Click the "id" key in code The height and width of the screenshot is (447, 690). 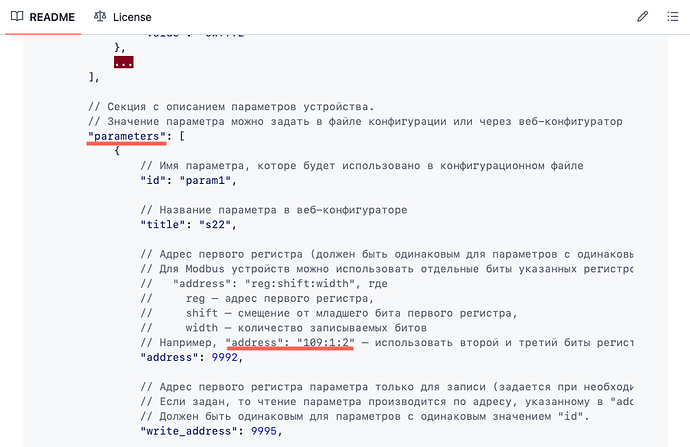[154, 179]
